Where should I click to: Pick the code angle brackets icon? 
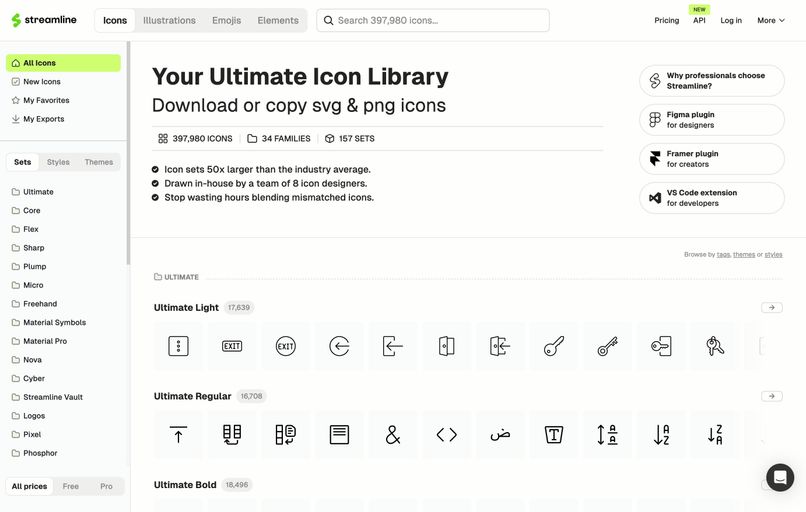447,435
